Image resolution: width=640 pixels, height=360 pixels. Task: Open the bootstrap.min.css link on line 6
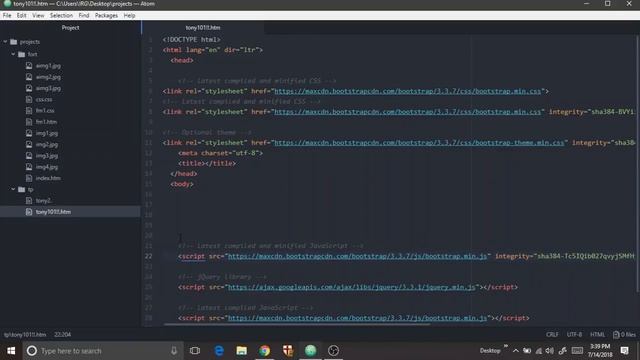coord(407,91)
